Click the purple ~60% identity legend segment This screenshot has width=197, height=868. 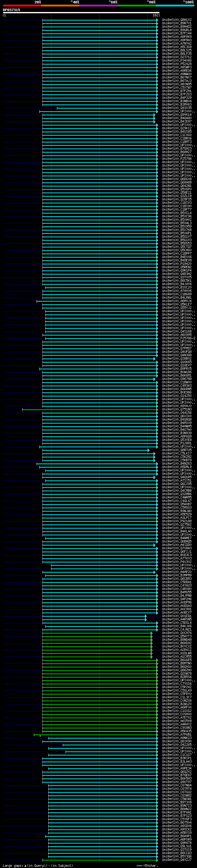98,6
